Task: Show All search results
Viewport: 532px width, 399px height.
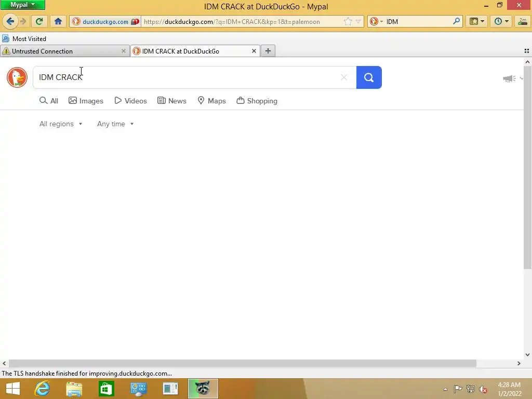Action: point(49,101)
